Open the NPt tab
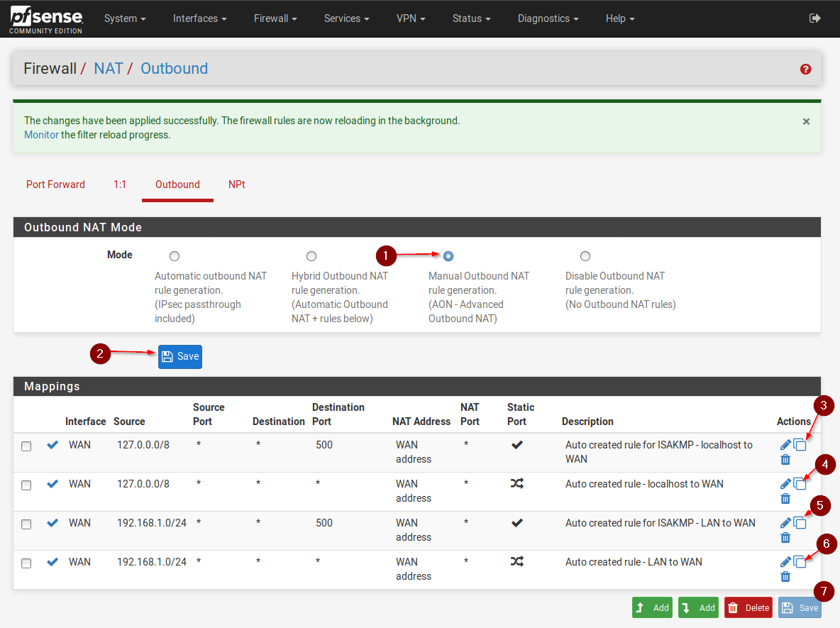 tap(237, 184)
